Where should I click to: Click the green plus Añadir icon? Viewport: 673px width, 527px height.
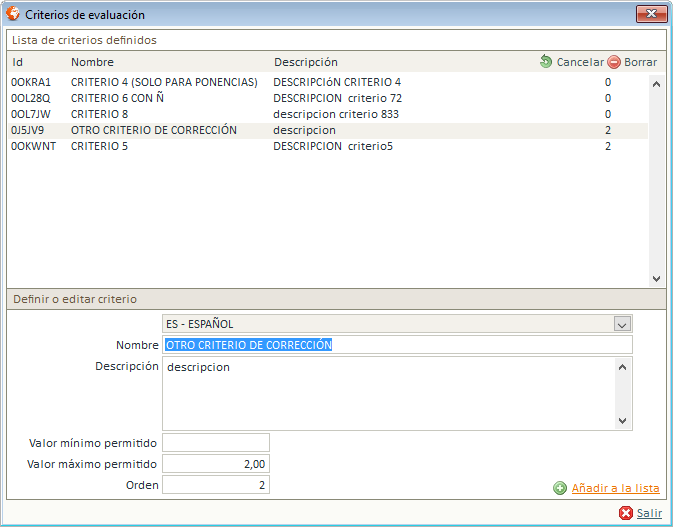click(560, 489)
